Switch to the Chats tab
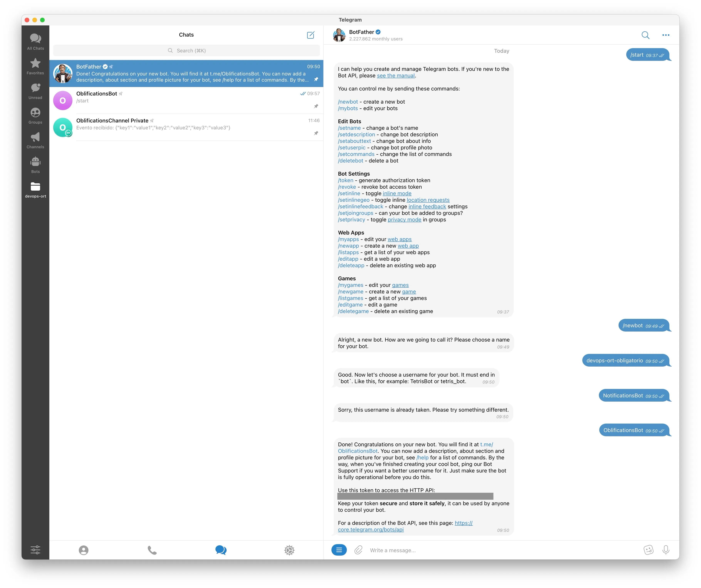Image resolution: width=701 pixels, height=588 pixels. click(221, 550)
